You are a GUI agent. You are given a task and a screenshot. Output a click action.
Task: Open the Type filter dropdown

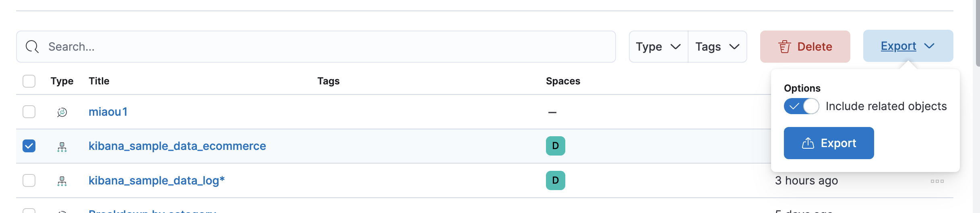[658, 47]
